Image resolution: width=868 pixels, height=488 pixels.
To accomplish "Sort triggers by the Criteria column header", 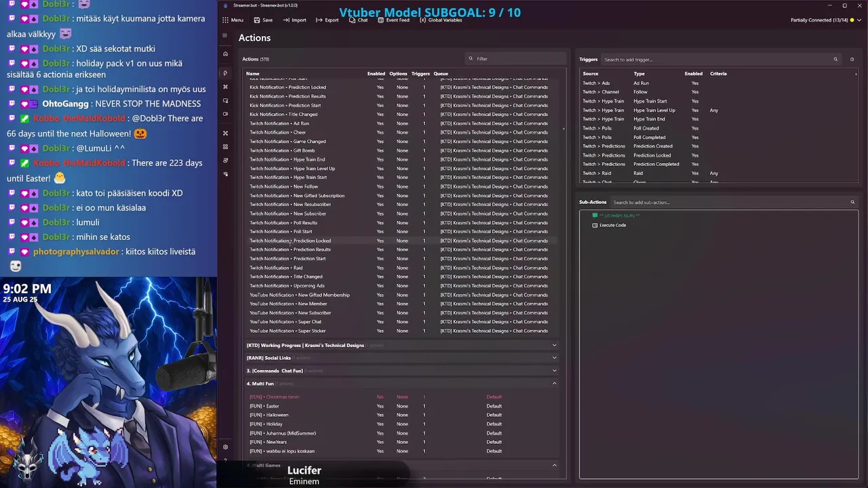I will (718, 73).
